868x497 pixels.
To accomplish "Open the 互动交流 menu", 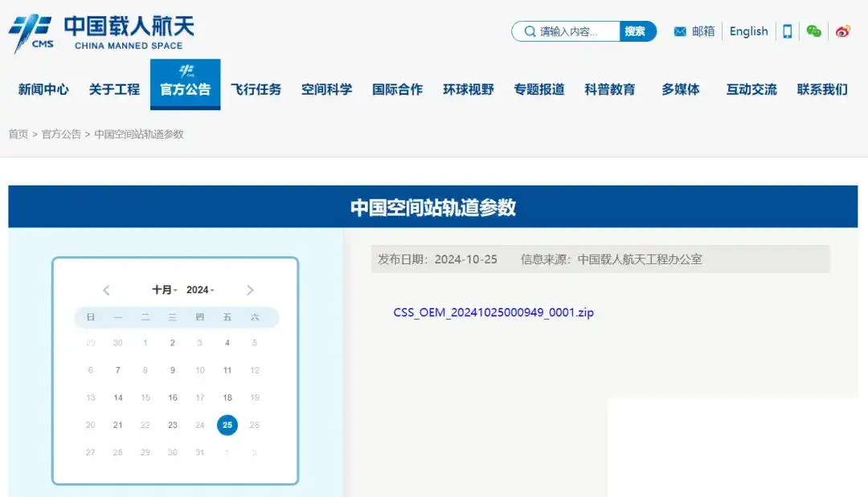I will point(751,90).
